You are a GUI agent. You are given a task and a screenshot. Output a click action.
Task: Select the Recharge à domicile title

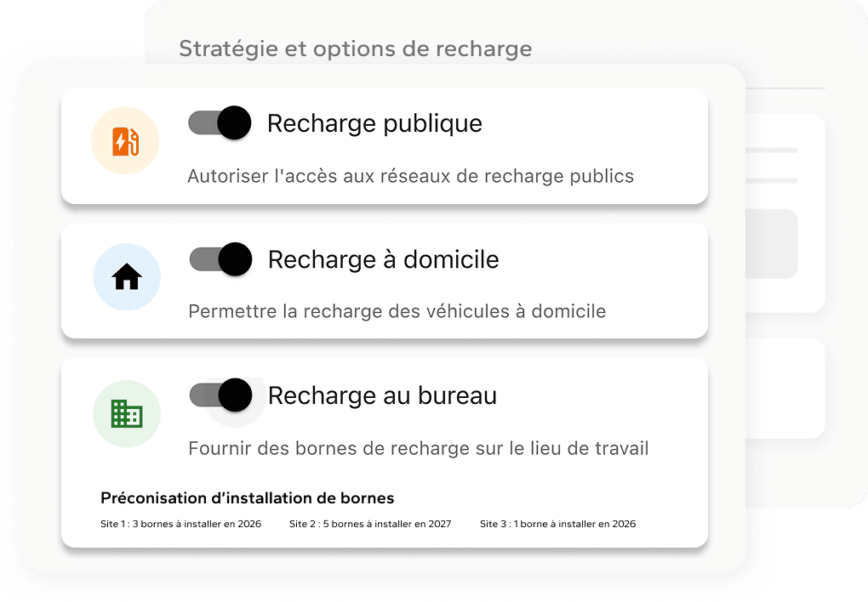point(384,259)
